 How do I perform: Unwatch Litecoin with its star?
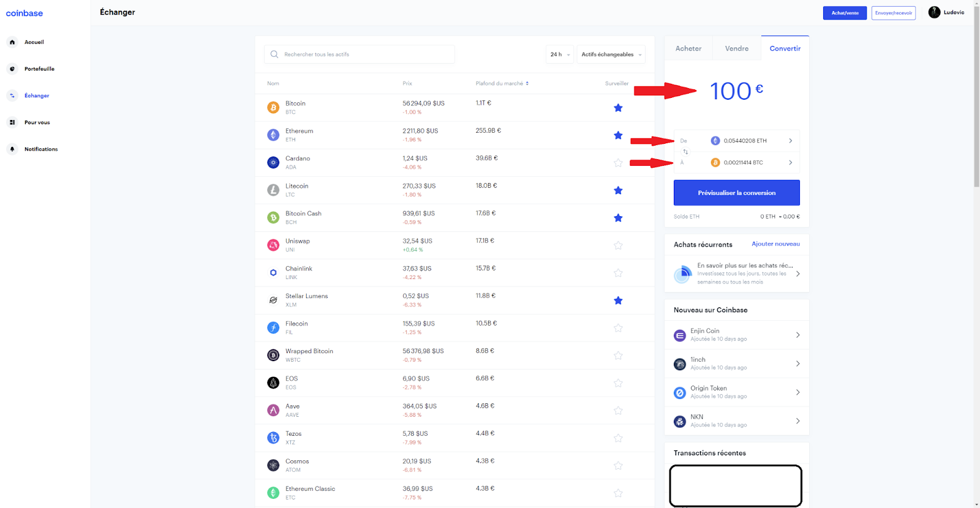(618, 190)
